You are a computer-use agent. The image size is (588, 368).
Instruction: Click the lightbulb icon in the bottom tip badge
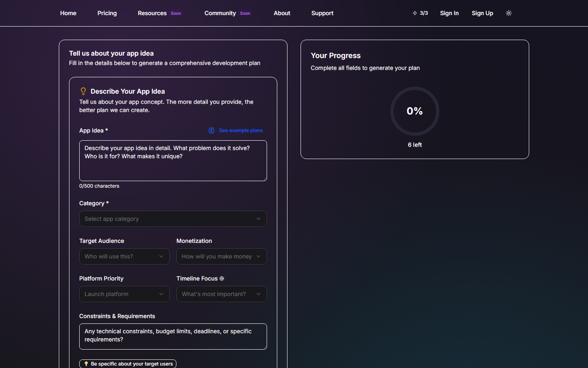click(86, 364)
